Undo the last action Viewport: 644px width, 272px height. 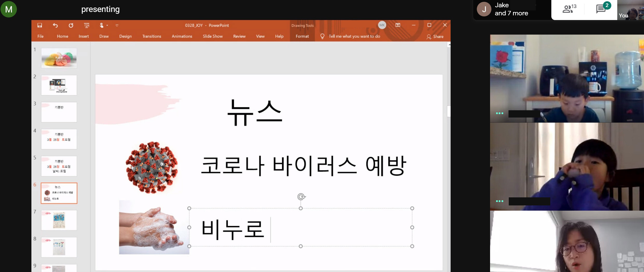pyautogui.click(x=55, y=25)
